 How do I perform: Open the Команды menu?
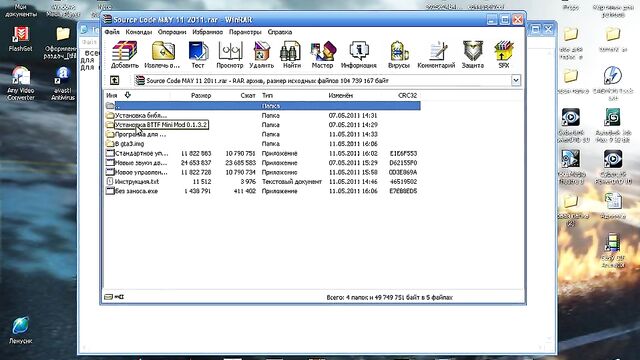click(x=139, y=32)
